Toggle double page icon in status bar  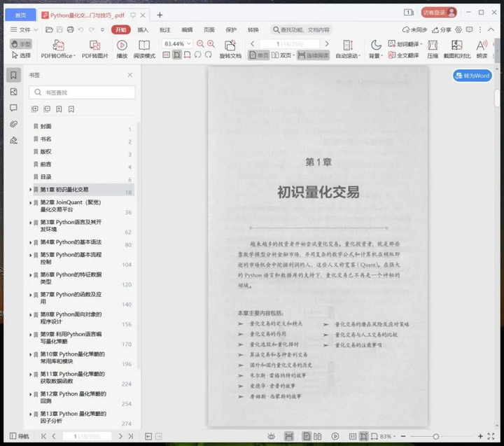pyautogui.click(x=317, y=436)
